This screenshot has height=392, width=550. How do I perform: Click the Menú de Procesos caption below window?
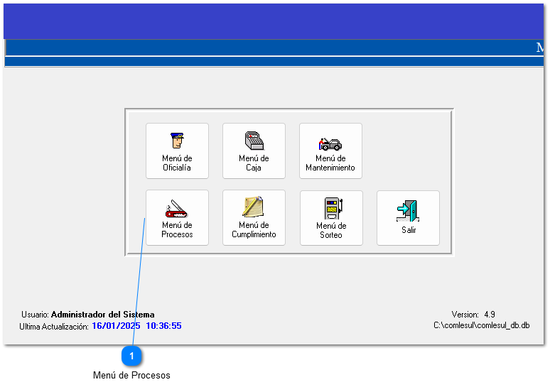[x=131, y=375]
